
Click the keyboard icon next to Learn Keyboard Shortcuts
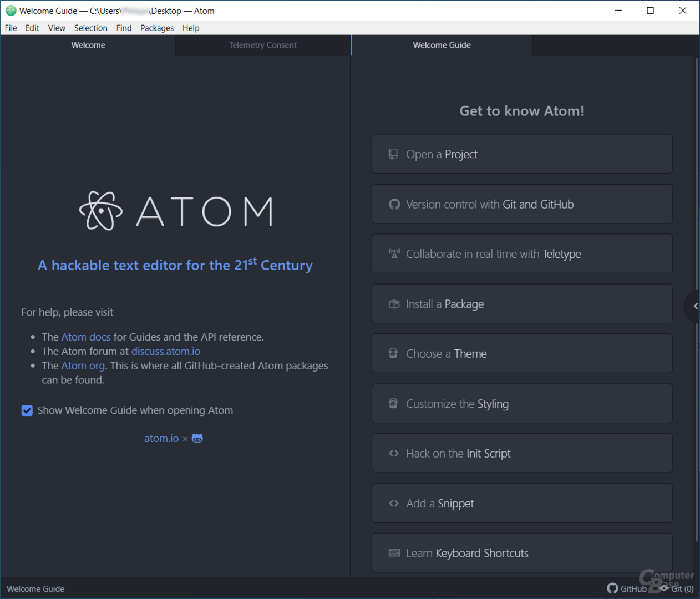(x=394, y=552)
